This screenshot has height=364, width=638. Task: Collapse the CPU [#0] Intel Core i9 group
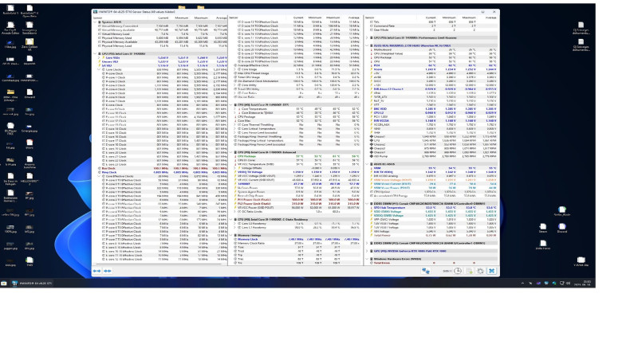click(95, 53)
